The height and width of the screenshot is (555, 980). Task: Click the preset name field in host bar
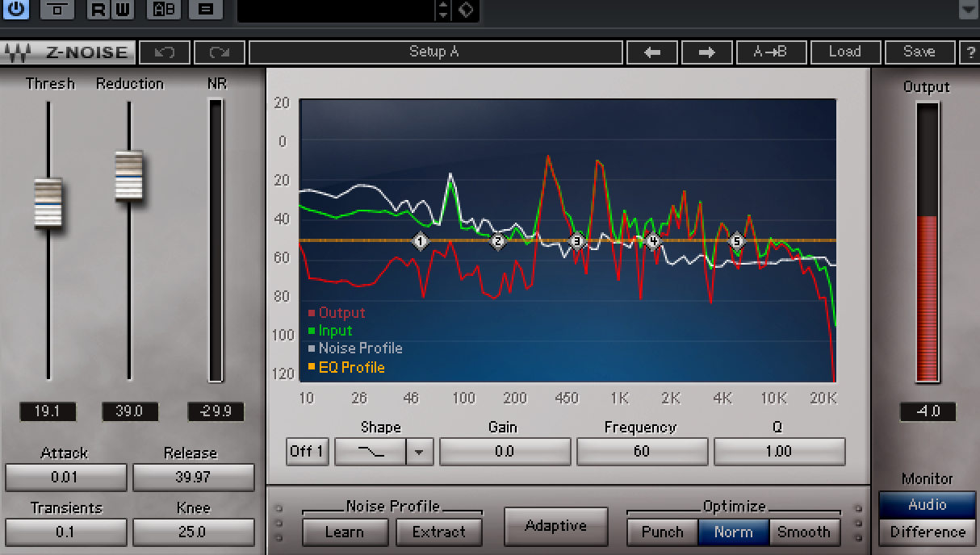(336, 10)
